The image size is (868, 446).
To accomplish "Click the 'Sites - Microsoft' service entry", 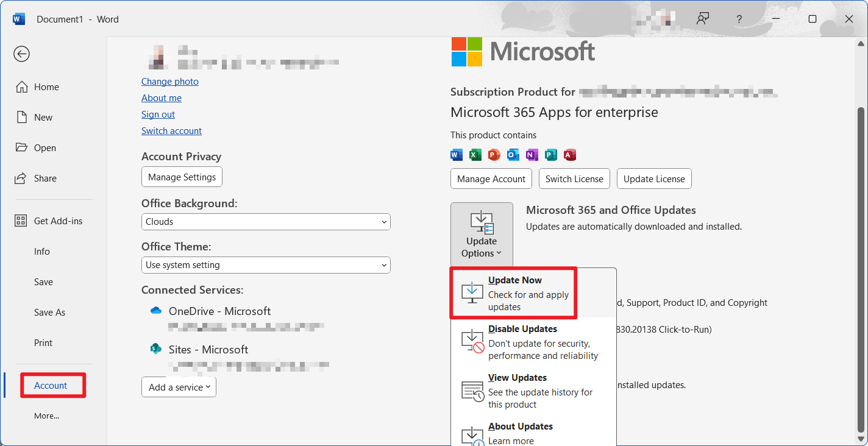I will click(208, 350).
